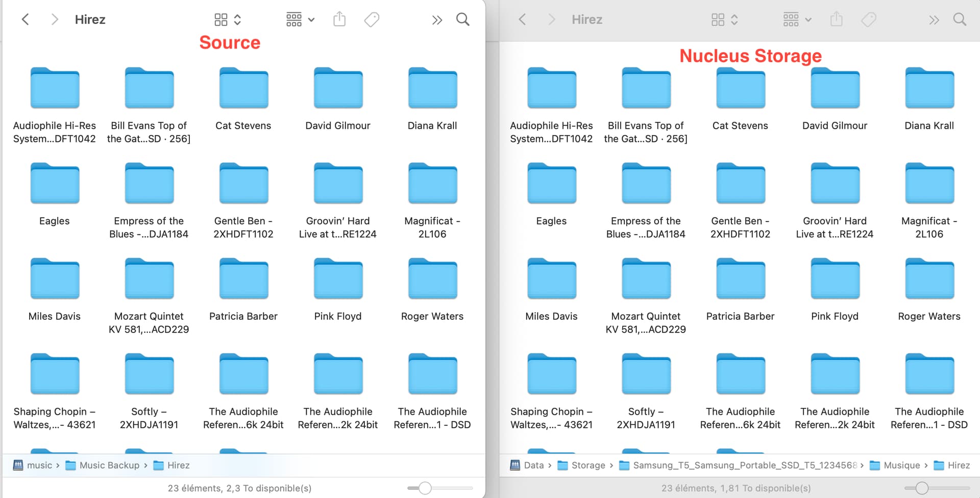Click the icon size slider in Source window
The height and width of the screenshot is (498, 980).
[x=425, y=488]
